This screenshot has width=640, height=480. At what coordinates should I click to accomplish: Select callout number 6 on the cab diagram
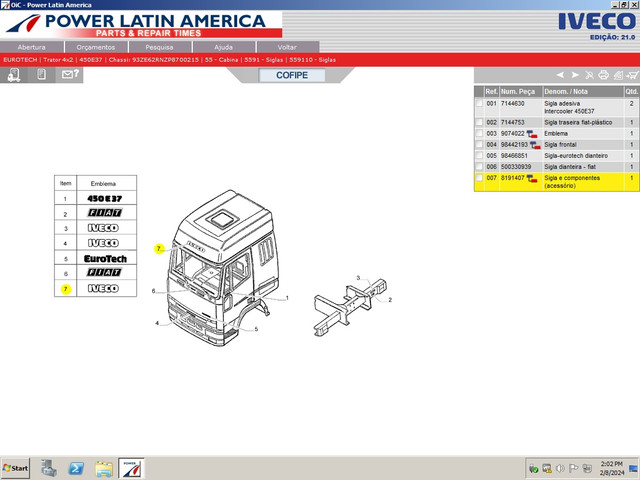pyautogui.click(x=153, y=291)
